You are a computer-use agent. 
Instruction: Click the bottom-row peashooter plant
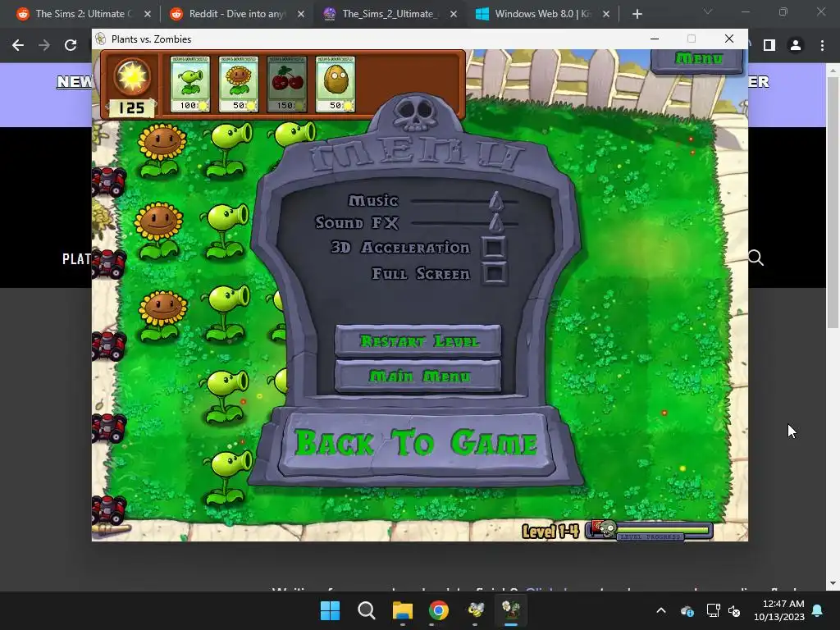[x=228, y=478]
